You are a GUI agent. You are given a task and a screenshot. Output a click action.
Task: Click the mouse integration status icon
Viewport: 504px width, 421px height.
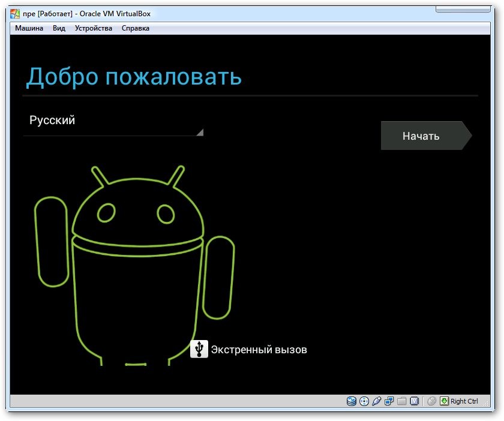coord(431,401)
